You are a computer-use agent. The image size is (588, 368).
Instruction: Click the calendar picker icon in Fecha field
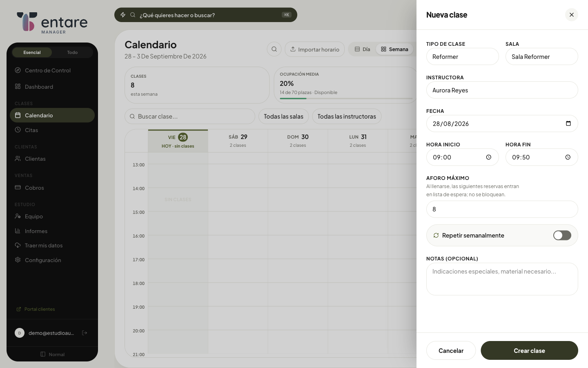pyautogui.click(x=568, y=123)
